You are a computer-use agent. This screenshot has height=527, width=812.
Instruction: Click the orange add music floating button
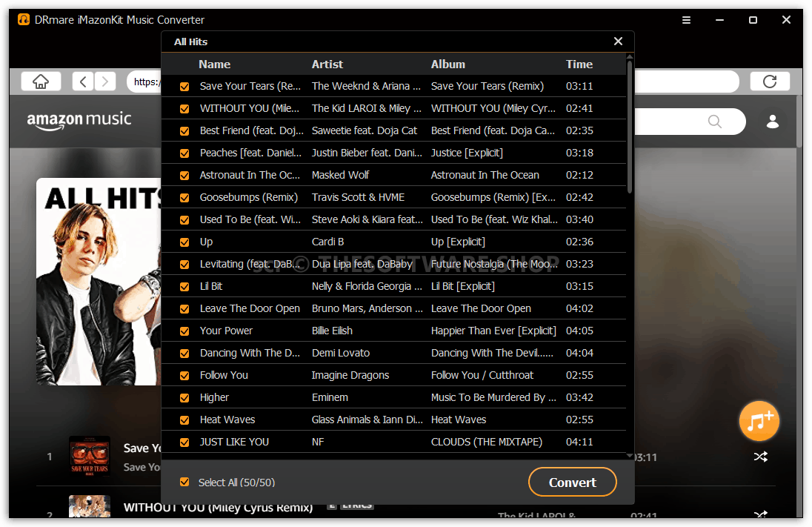coord(759,421)
